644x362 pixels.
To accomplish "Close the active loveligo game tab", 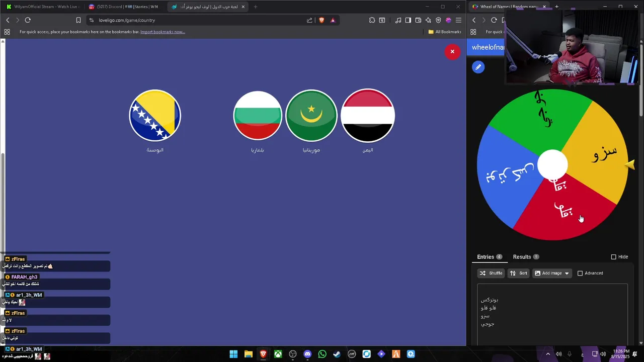I will coord(244,7).
